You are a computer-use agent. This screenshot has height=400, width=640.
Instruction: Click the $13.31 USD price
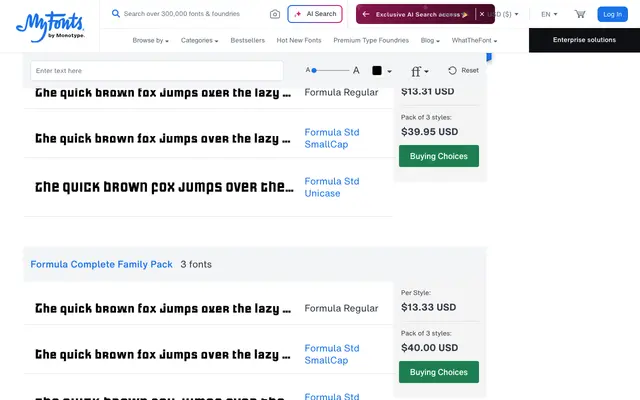[x=427, y=91]
